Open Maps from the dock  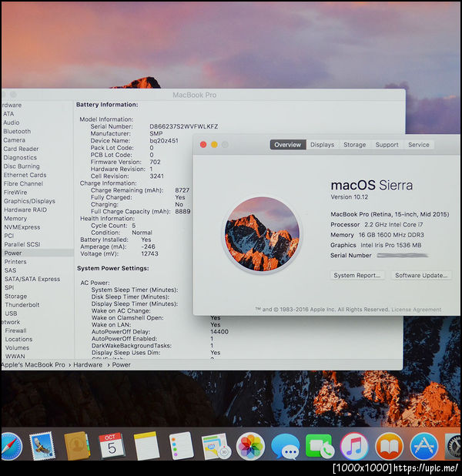pyautogui.click(x=216, y=446)
